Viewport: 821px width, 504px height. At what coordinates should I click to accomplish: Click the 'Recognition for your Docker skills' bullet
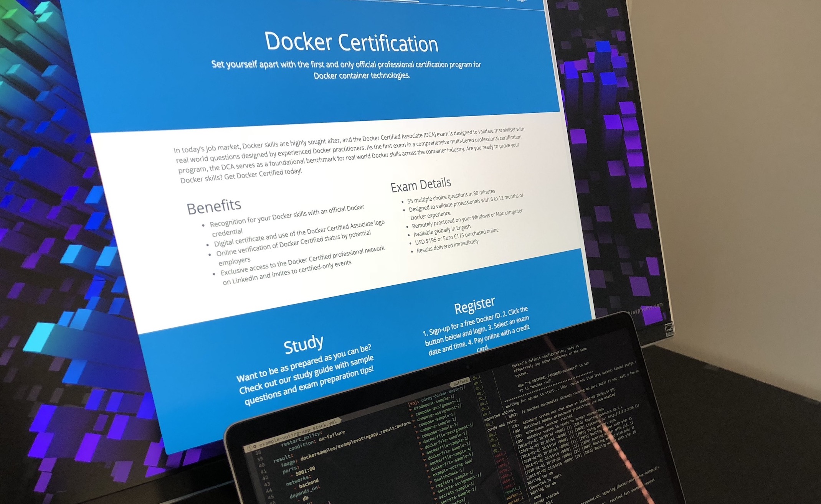point(287,221)
